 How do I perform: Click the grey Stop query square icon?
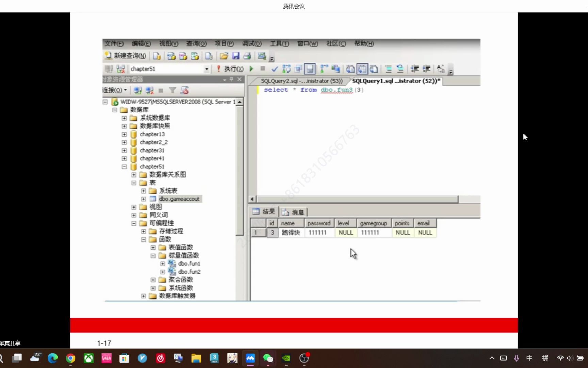coord(263,69)
